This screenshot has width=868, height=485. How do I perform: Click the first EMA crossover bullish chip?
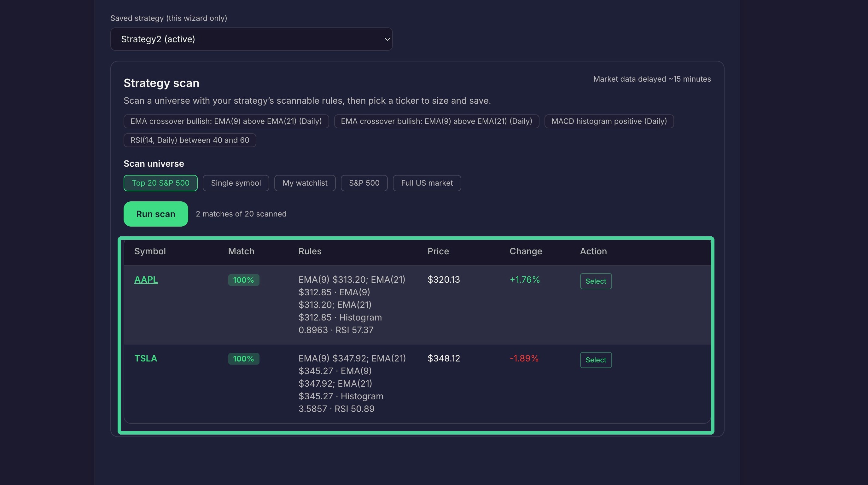pos(226,121)
